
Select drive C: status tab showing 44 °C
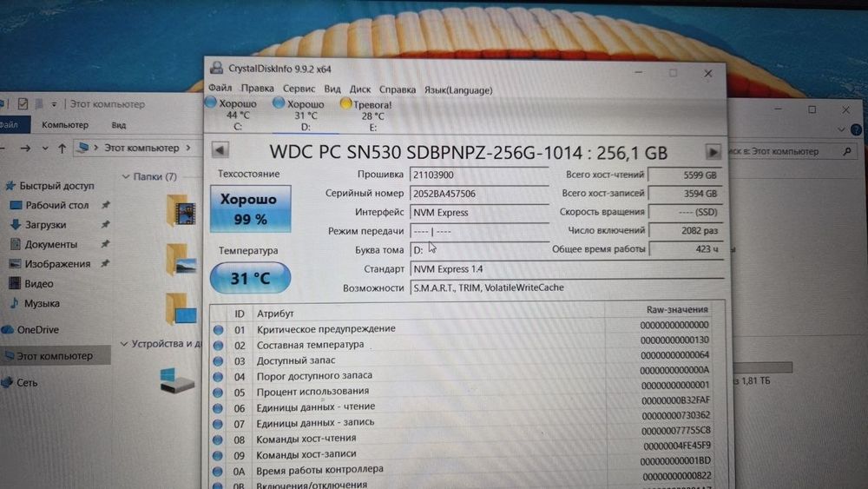point(238,115)
